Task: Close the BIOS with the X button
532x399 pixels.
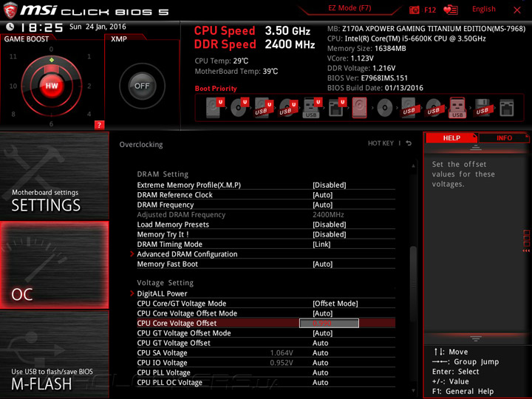Action: 516,10
